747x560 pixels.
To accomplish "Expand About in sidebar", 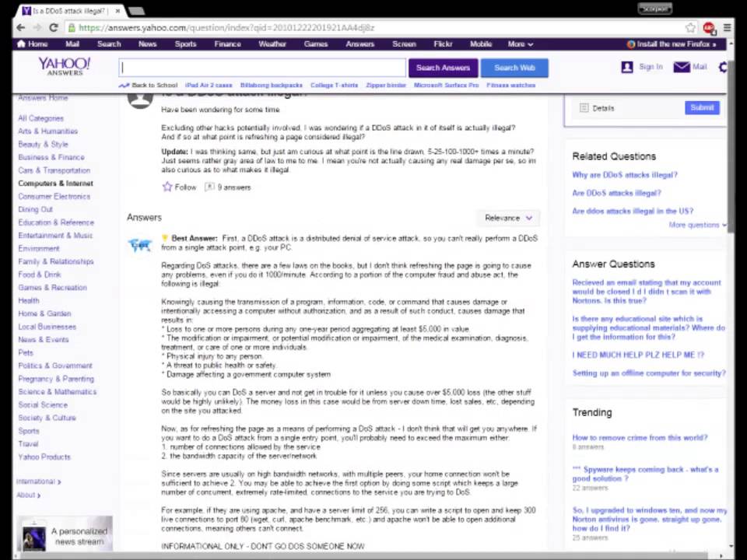I will (29, 495).
